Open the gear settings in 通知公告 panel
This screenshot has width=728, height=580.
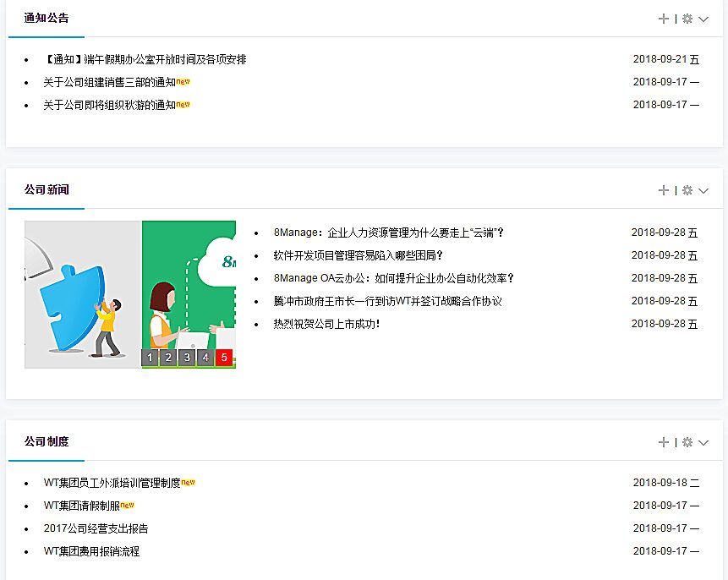click(x=687, y=19)
